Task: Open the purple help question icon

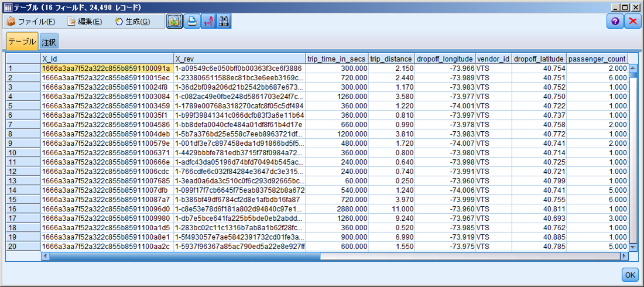Action: [x=615, y=22]
